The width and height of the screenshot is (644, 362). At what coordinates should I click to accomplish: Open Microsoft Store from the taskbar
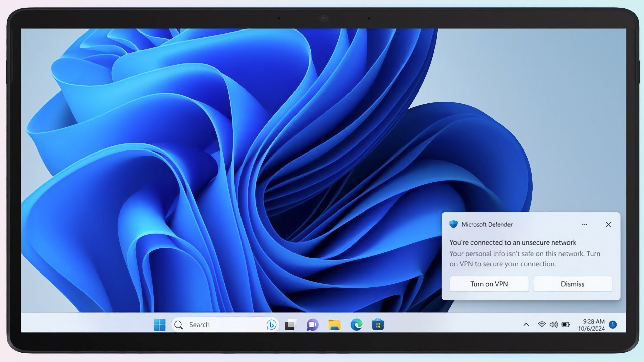(x=378, y=325)
